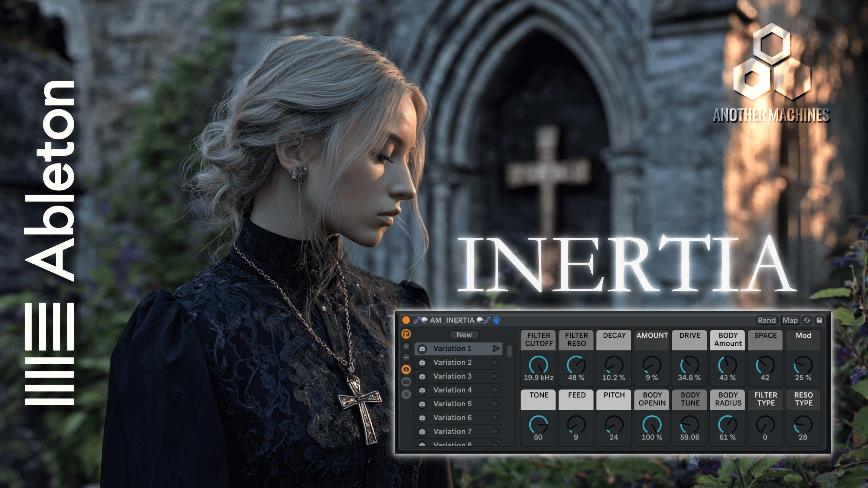The width and height of the screenshot is (868, 488).
Task: Toggle the orange macro variations view icon
Action: click(406, 369)
